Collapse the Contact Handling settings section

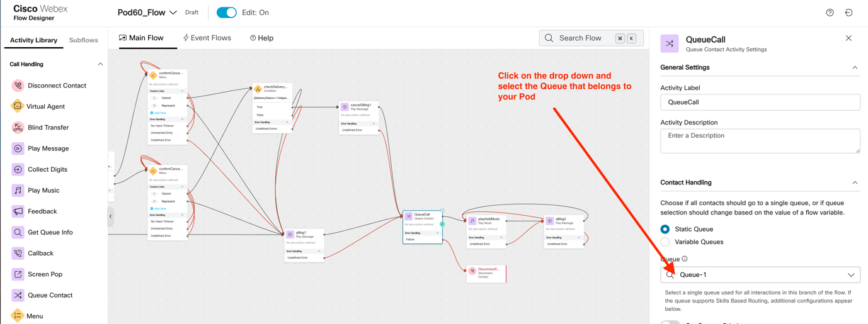point(854,182)
